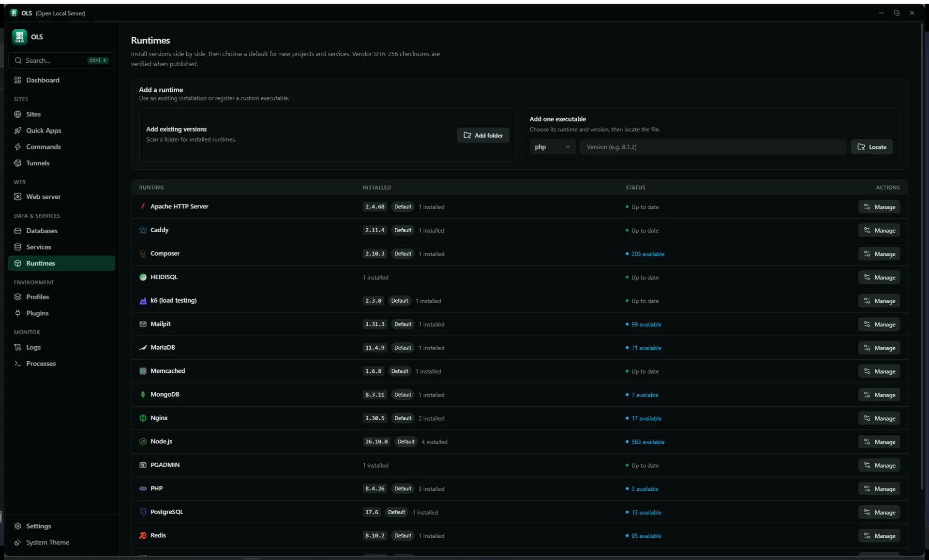Click the PGADMIN runtime icon
The height and width of the screenshot is (560, 929).
click(x=143, y=465)
